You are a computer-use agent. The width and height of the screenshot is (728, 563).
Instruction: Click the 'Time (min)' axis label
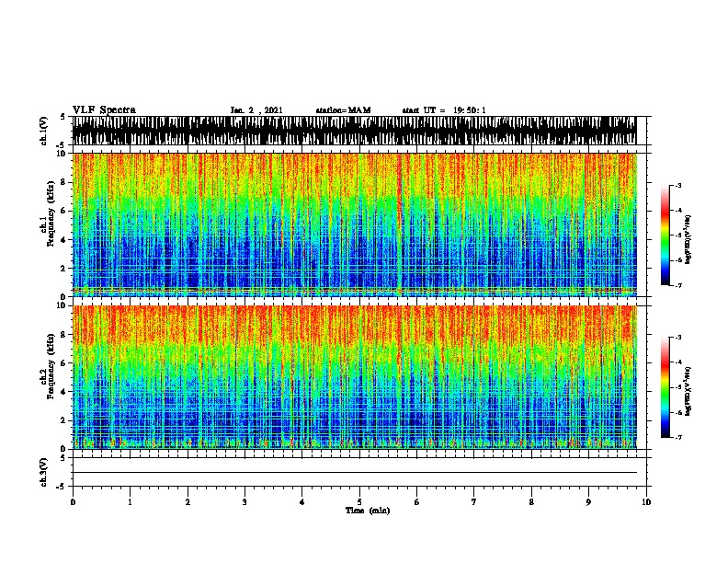tap(368, 511)
